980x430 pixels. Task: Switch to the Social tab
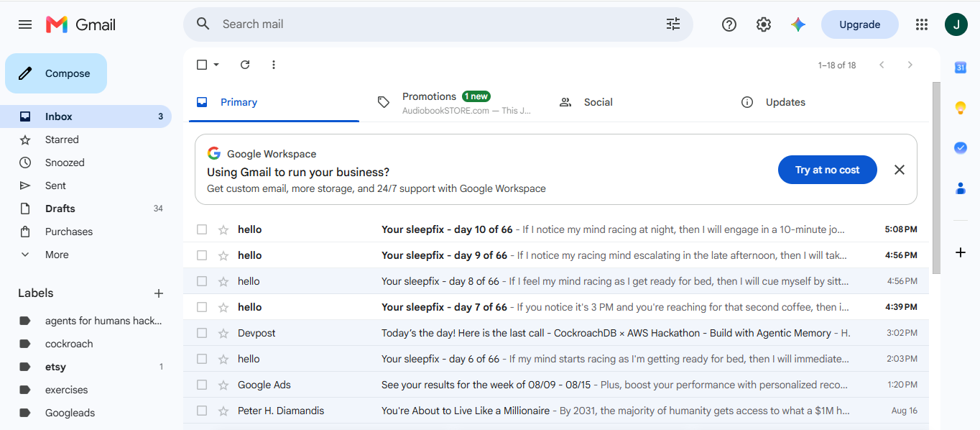pyautogui.click(x=637, y=102)
